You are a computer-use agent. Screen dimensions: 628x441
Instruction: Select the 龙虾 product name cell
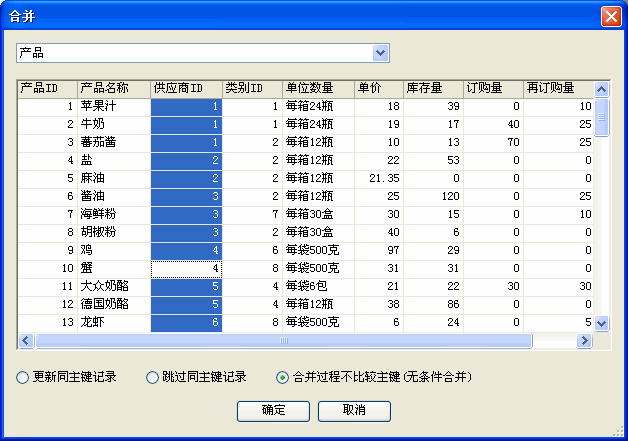(x=113, y=323)
